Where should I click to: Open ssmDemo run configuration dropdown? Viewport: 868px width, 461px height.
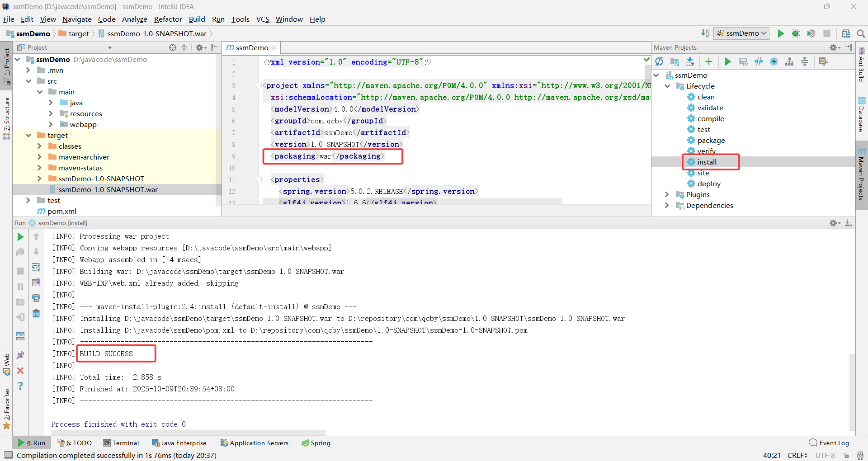[741, 33]
